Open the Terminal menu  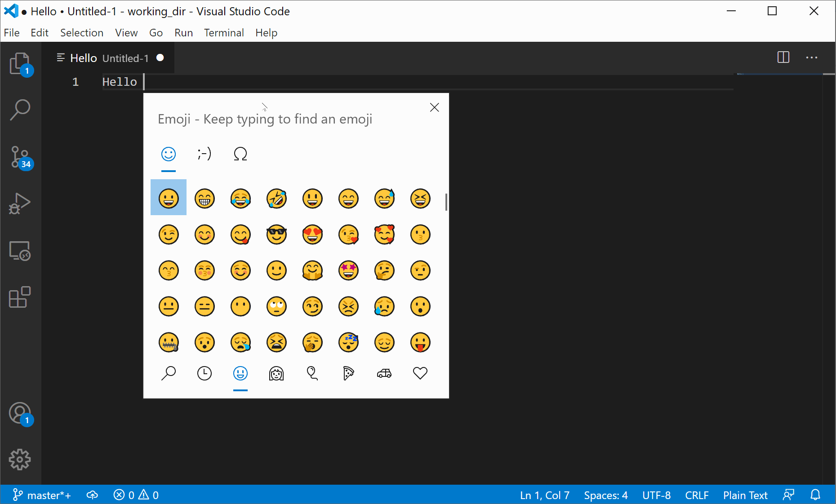click(x=224, y=32)
